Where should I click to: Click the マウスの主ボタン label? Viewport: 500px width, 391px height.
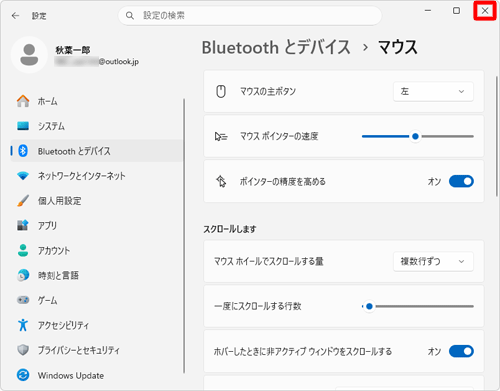(x=268, y=91)
